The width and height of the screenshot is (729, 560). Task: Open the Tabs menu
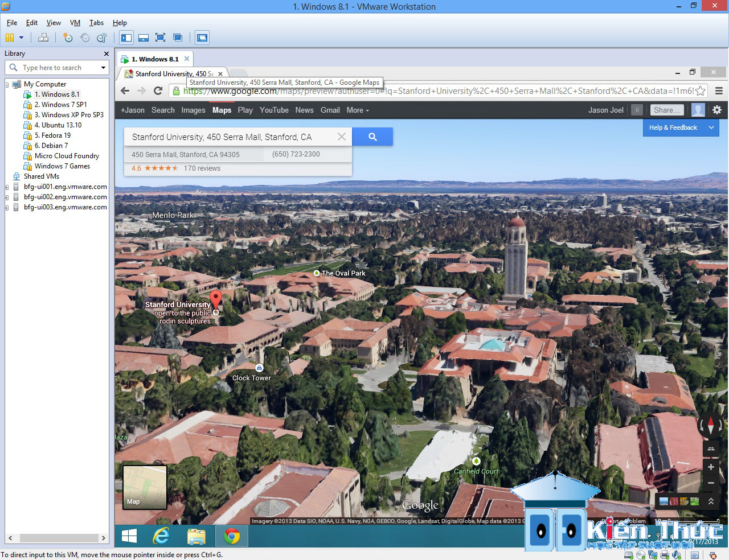coord(96,23)
